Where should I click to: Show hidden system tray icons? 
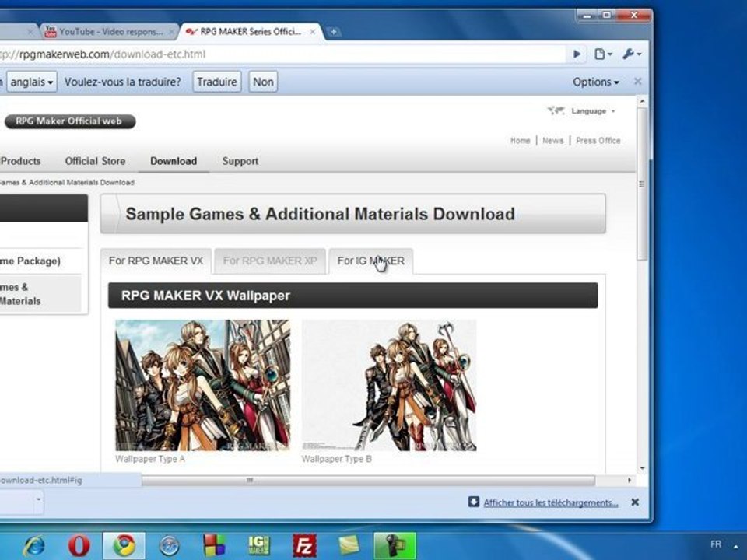point(737,547)
